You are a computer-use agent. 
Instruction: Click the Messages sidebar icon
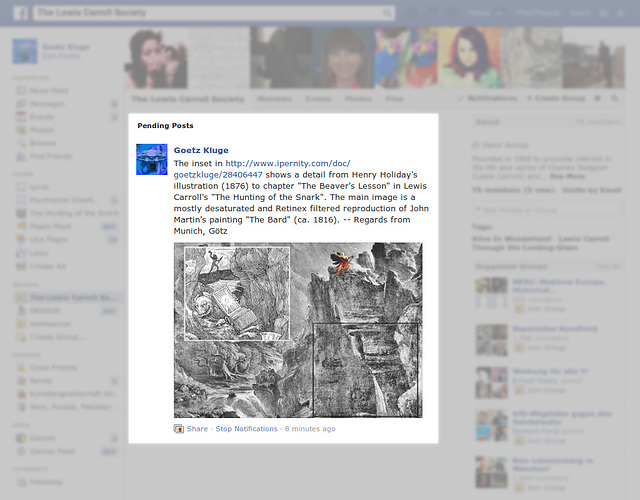[21, 104]
